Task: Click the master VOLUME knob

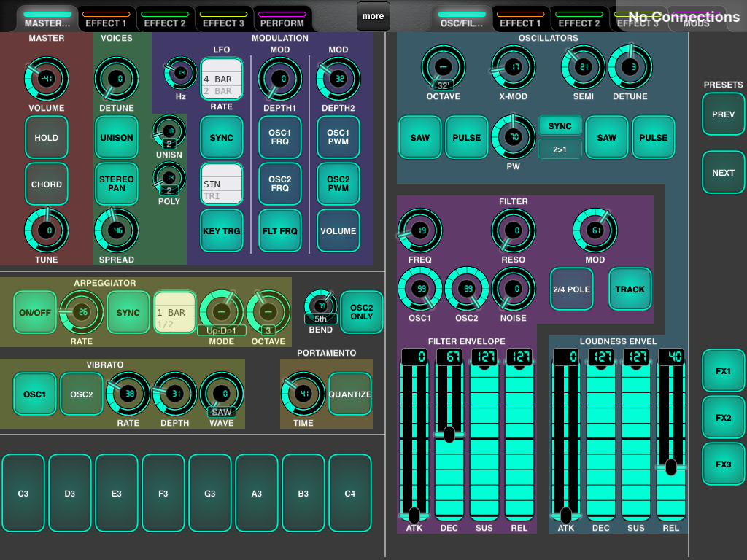Action: [x=46, y=79]
